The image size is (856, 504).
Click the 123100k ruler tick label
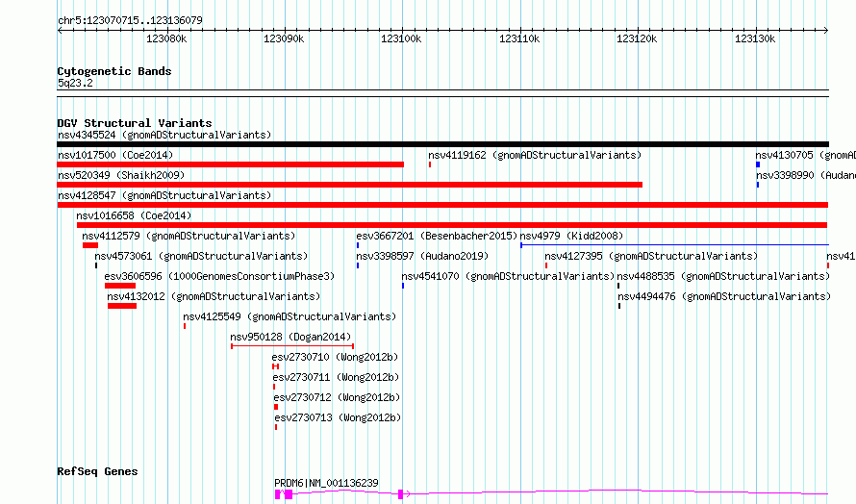tap(401, 38)
